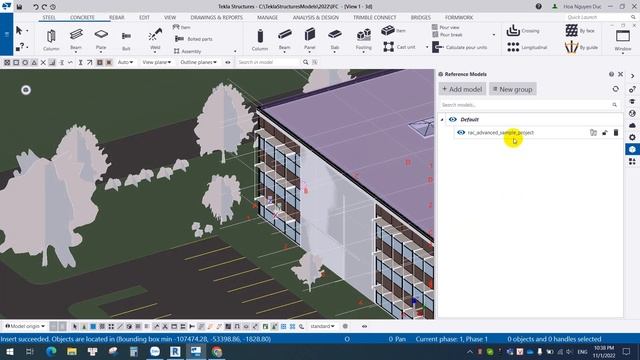Open the blue File menu button
This screenshot has width=640, height=360.
point(7,34)
